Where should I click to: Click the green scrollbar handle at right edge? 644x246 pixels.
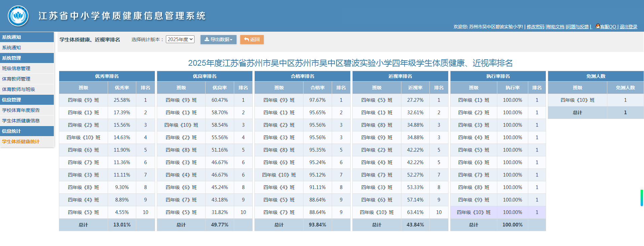tap(642, 198)
